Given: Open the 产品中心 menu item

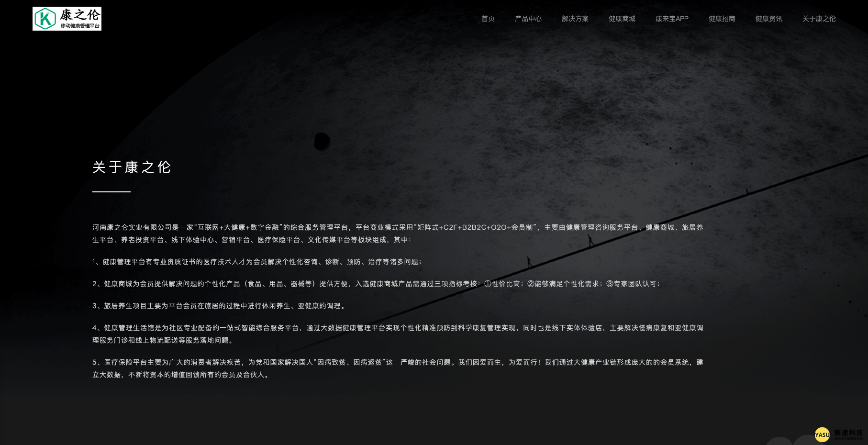Looking at the screenshot, I should [x=528, y=19].
